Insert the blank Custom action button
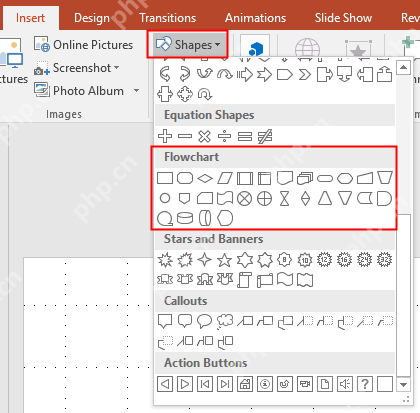 (x=385, y=384)
